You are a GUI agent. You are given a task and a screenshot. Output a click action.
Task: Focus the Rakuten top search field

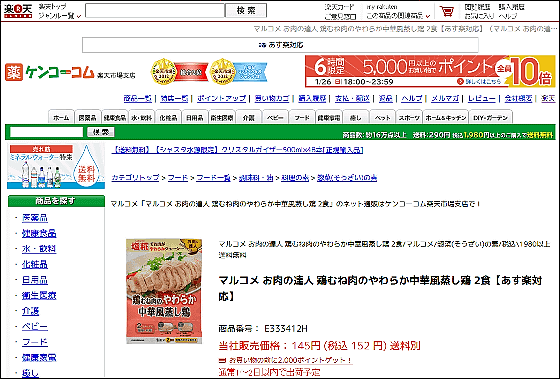(x=155, y=11)
